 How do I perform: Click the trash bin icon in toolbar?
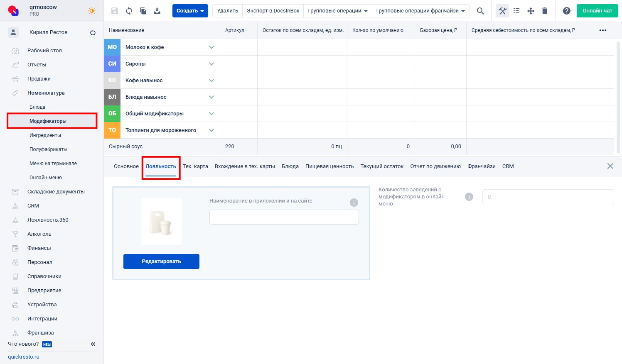pyautogui.click(x=545, y=11)
